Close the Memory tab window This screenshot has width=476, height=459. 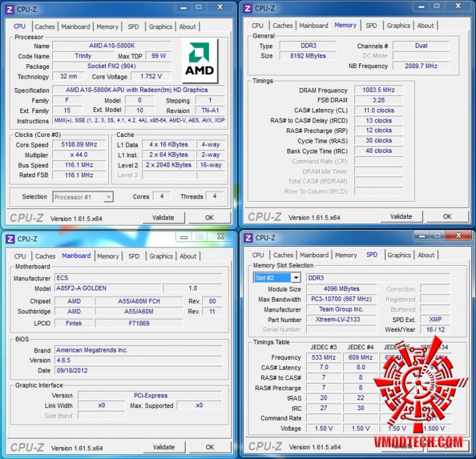458,6
